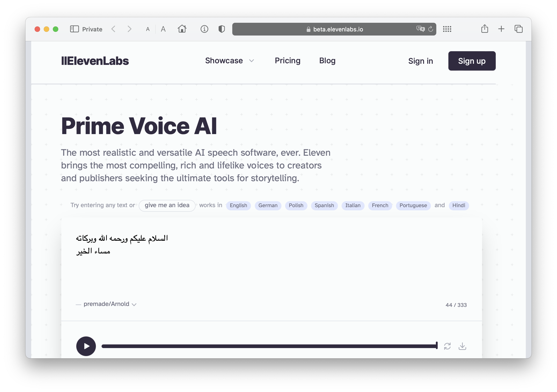The width and height of the screenshot is (557, 392).
Task: Download the audio with download icon
Action: [x=462, y=346]
